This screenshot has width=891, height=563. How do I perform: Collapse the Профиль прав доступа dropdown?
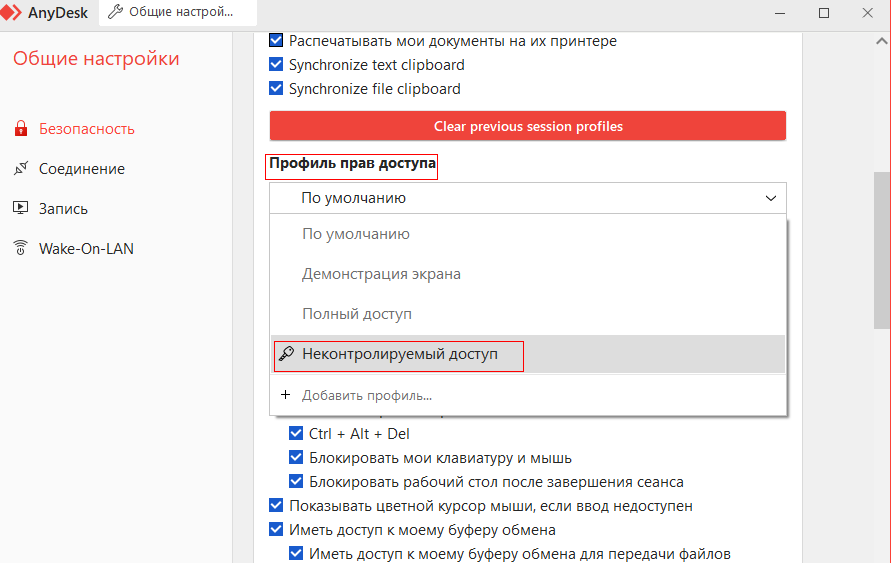(770, 198)
